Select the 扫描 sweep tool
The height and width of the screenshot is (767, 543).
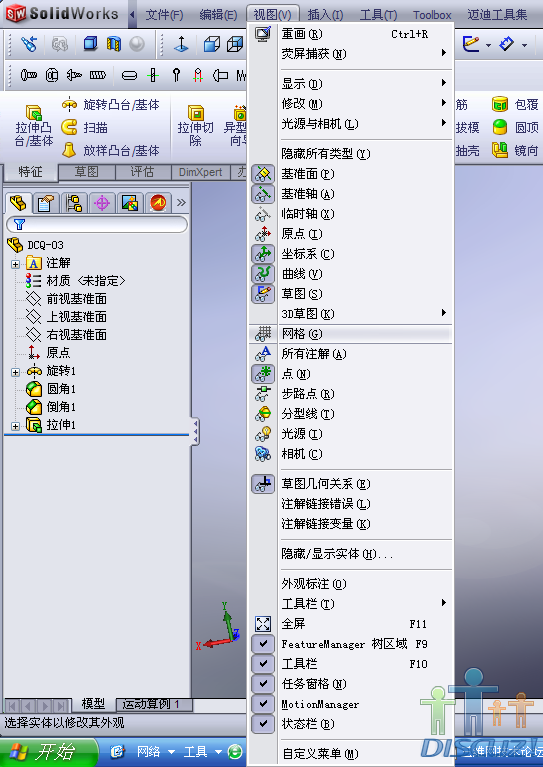[84, 128]
